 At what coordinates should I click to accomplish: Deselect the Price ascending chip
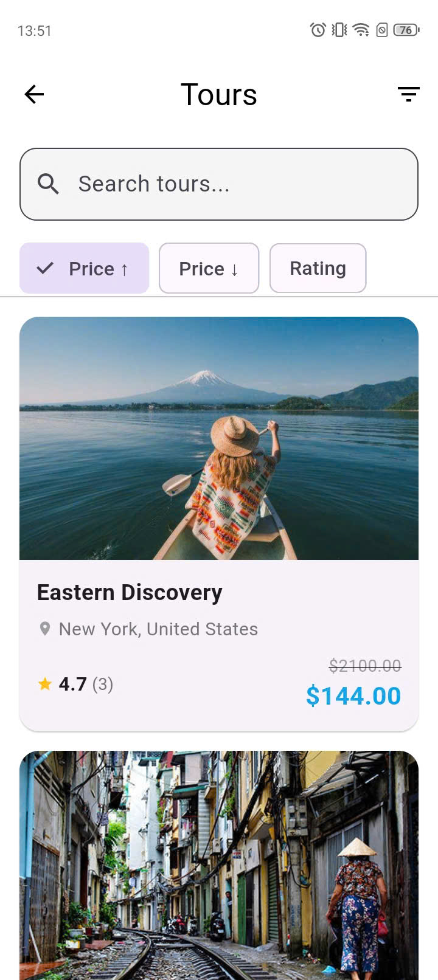point(85,268)
